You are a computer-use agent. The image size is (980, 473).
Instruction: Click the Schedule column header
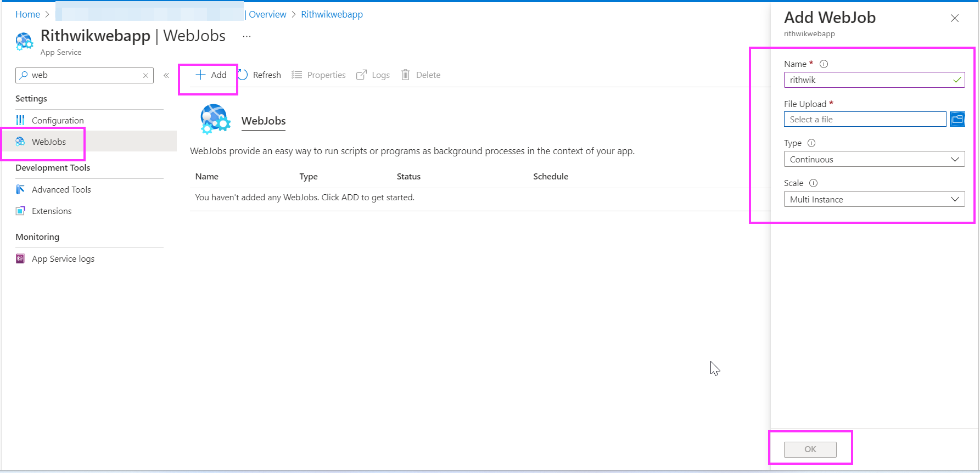pos(551,177)
